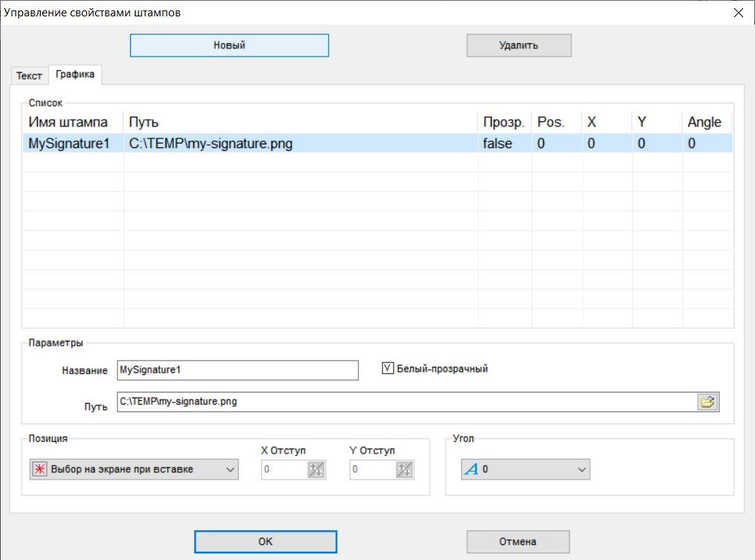This screenshot has height=560, width=755.
Task: Click the Прозр. column header
Action: [x=504, y=122]
